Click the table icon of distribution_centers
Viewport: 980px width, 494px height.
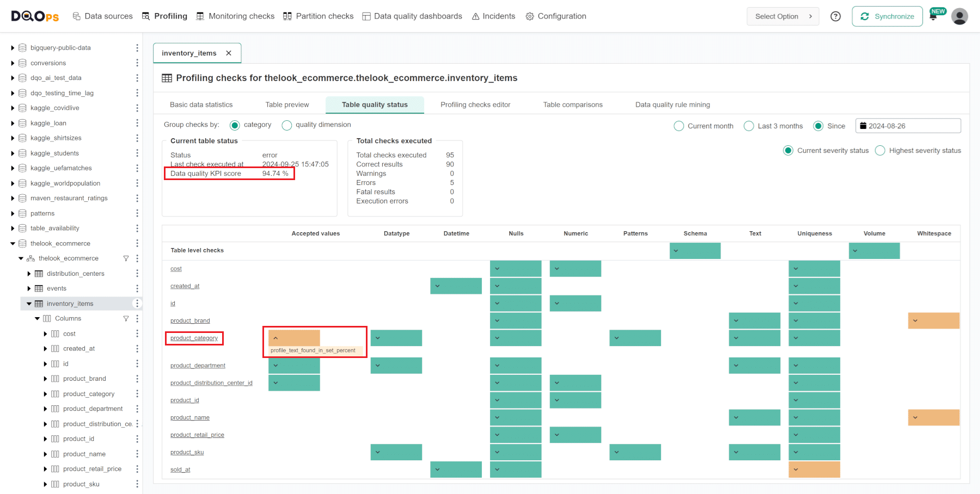tap(39, 274)
